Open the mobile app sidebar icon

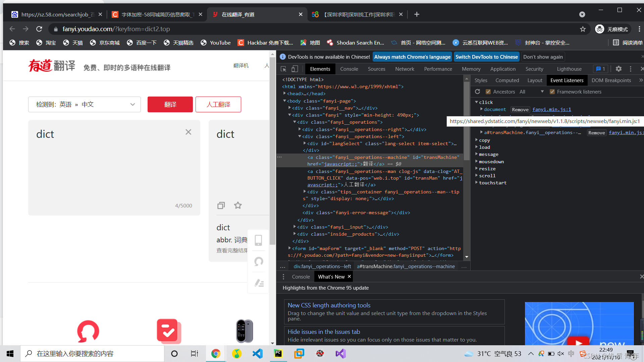coord(258,240)
